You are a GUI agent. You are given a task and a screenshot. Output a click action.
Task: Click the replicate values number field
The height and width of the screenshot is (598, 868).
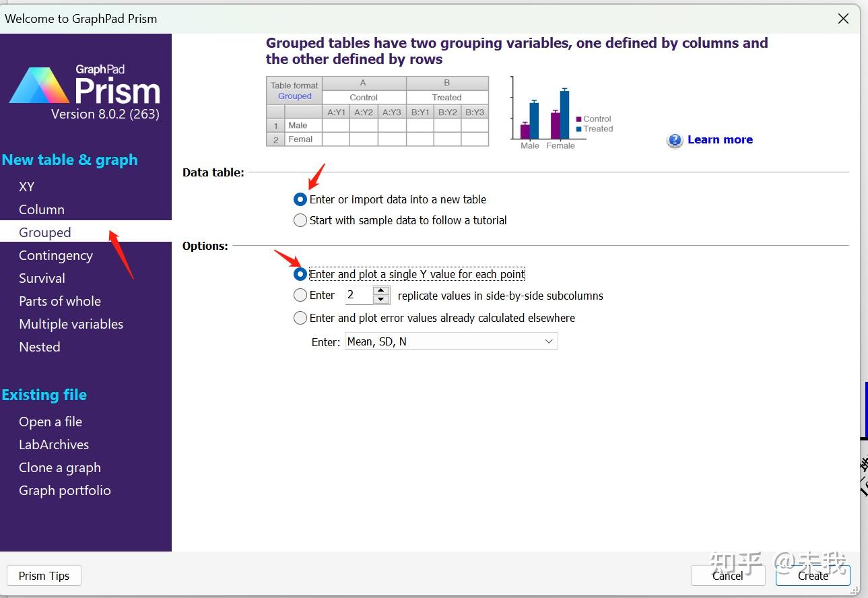coord(359,295)
